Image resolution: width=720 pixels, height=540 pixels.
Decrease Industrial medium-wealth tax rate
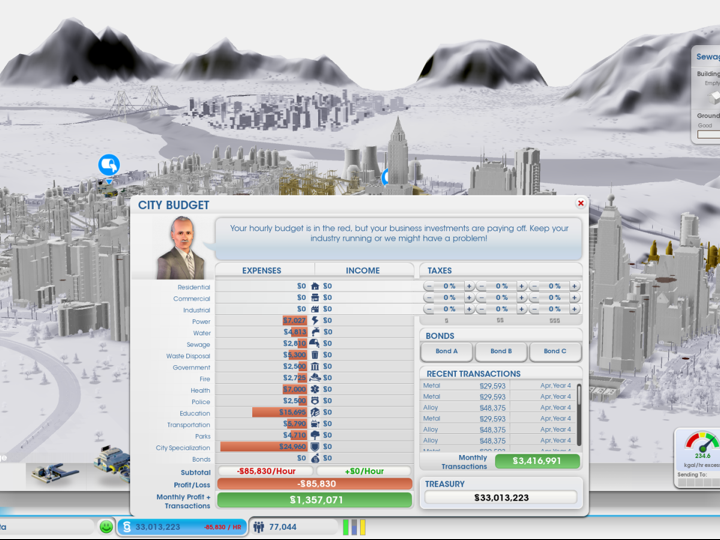(481, 309)
